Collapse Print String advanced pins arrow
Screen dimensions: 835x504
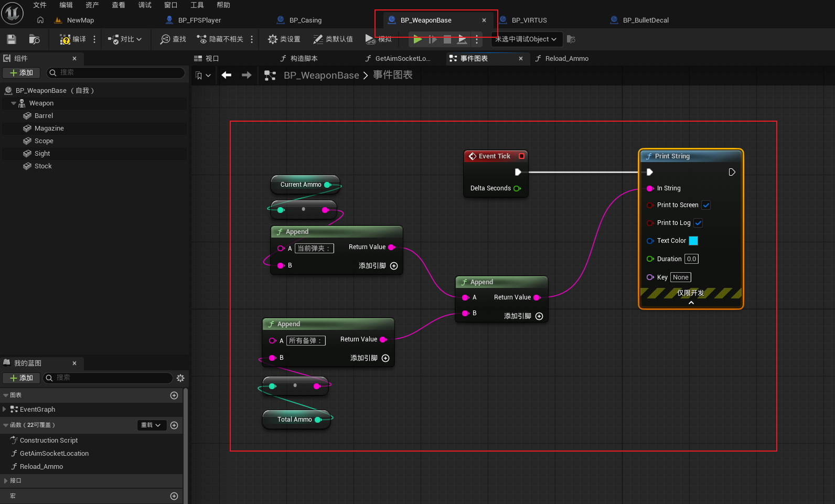[691, 303]
